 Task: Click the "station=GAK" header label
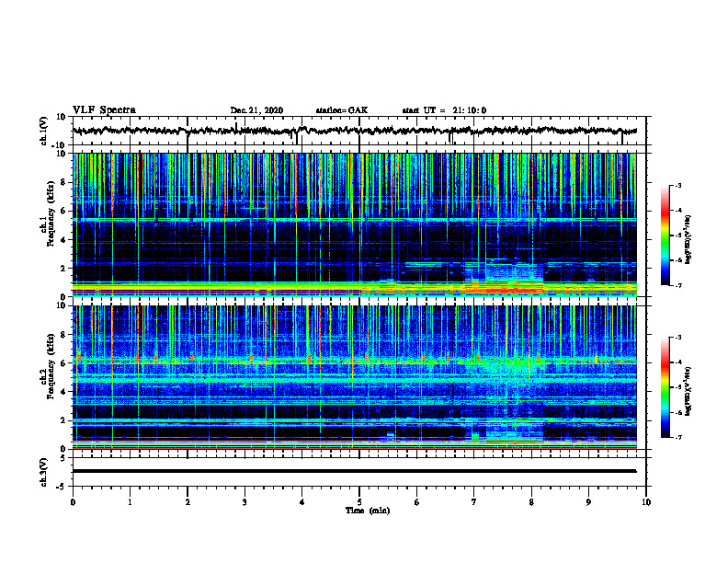342,110
